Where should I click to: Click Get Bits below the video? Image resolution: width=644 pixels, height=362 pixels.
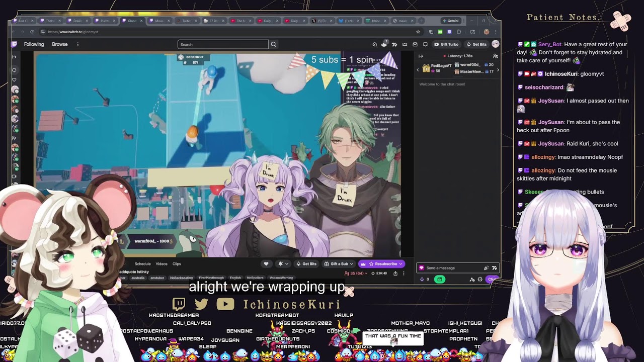pos(306,264)
